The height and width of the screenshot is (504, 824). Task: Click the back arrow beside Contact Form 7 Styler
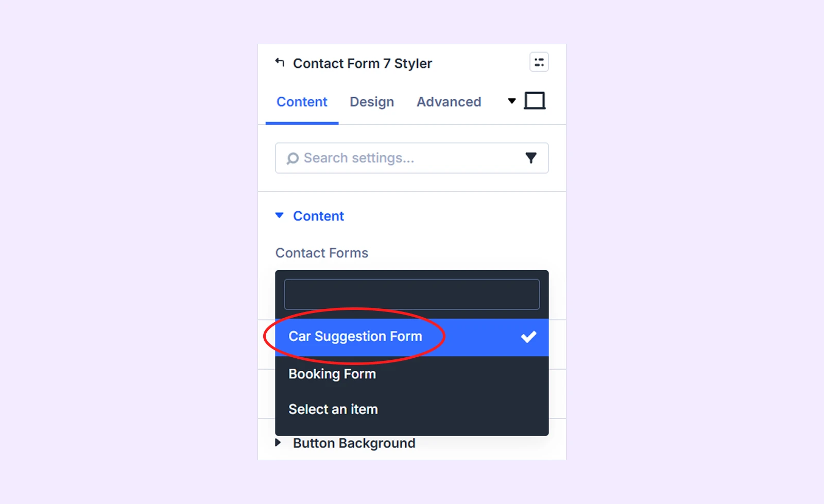280,62
